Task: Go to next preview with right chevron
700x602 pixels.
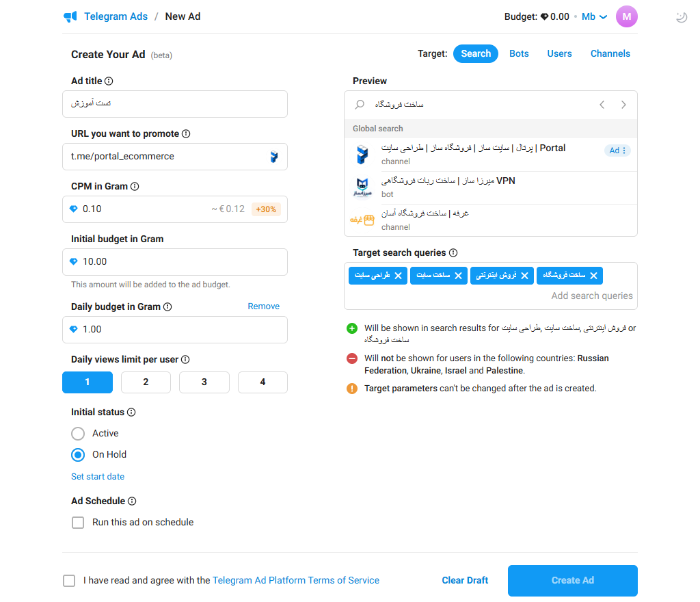Action: tap(623, 105)
